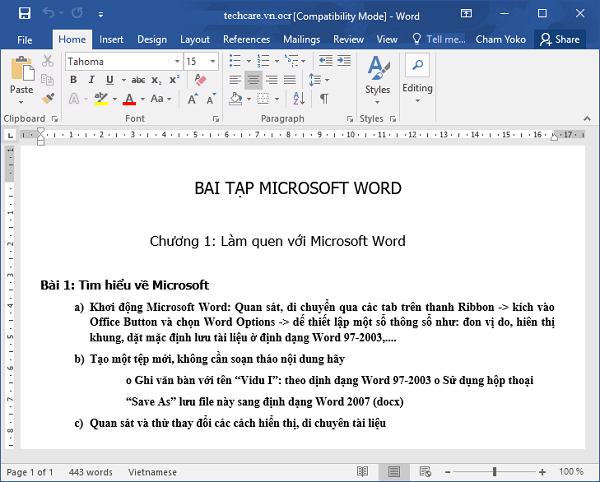Click the Cut scissors icon
Image resolution: width=600 pixels, height=482 pixels.
(47, 61)
